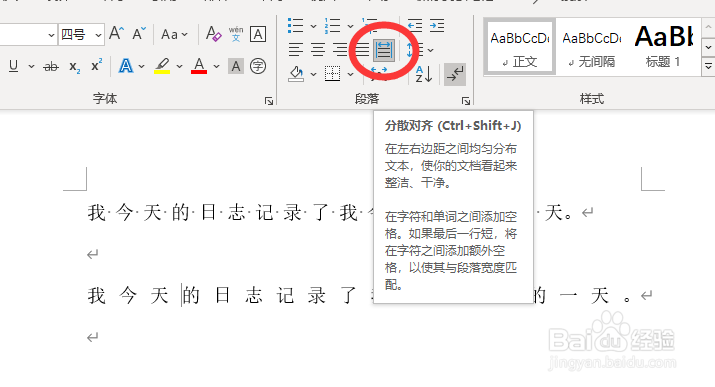Screen dimensions: 715x387
Task: Open line and paragraph spacing menu
Action: tap(420, 50)
